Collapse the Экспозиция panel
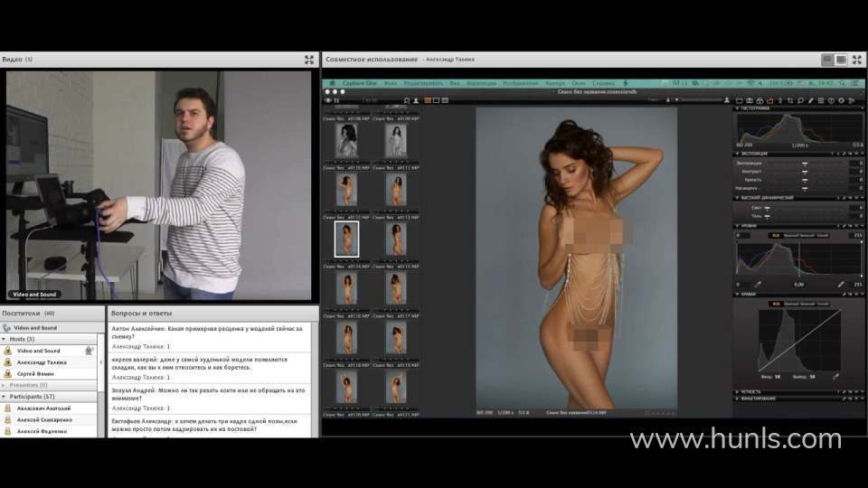Viewport: 868px width, 488px height. point(738,154)
